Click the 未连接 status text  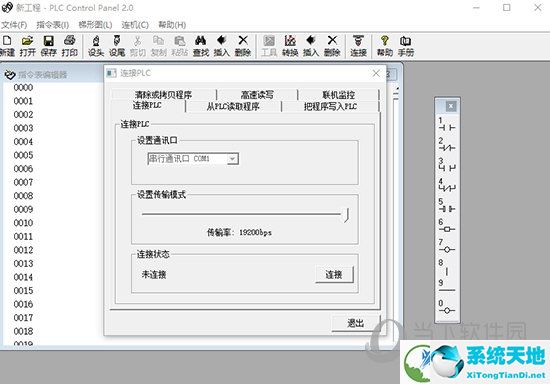(x=154, y=275)
